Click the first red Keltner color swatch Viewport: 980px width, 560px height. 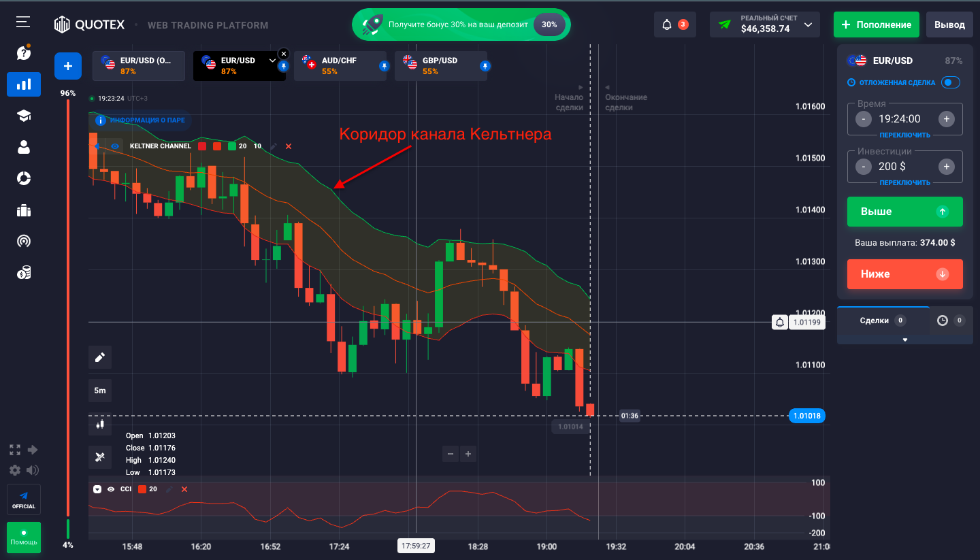202,146
